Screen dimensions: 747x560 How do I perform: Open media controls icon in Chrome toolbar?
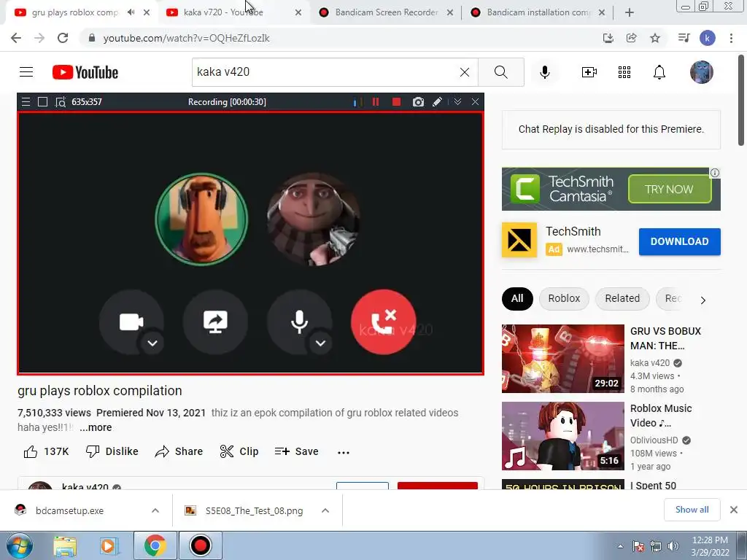pos(684,38)
